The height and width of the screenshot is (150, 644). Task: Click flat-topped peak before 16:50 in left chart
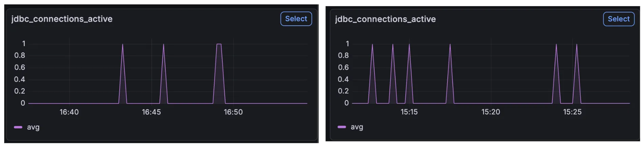click(219, 44)
